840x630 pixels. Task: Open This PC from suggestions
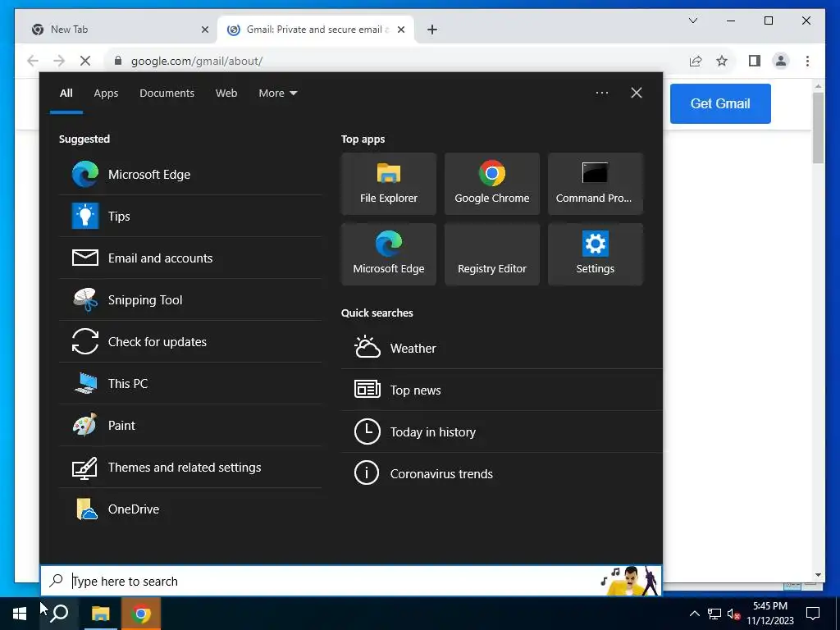pos(190,383)
